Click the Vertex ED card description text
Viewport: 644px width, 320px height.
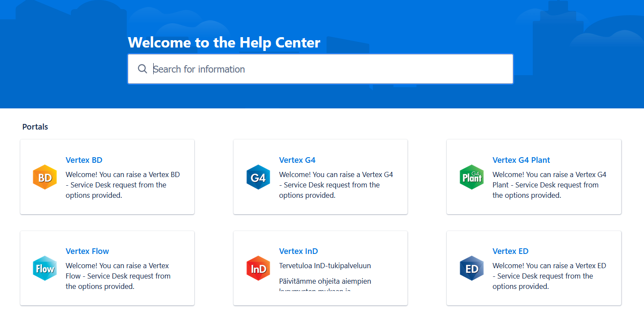coord(549,276)
